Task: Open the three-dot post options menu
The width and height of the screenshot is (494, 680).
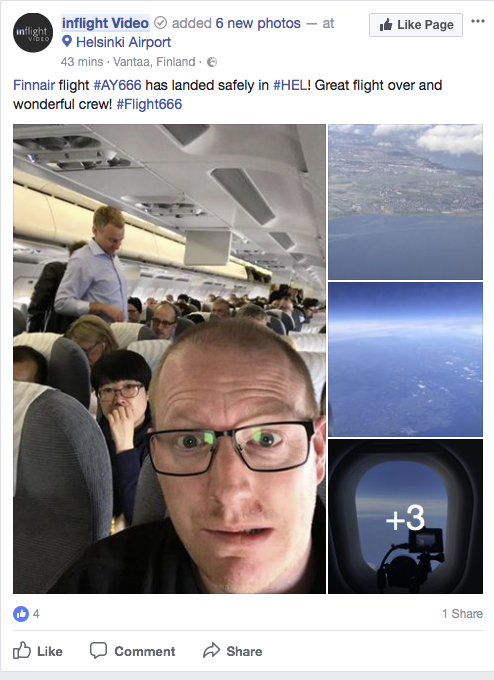Action: coord(478,21)
